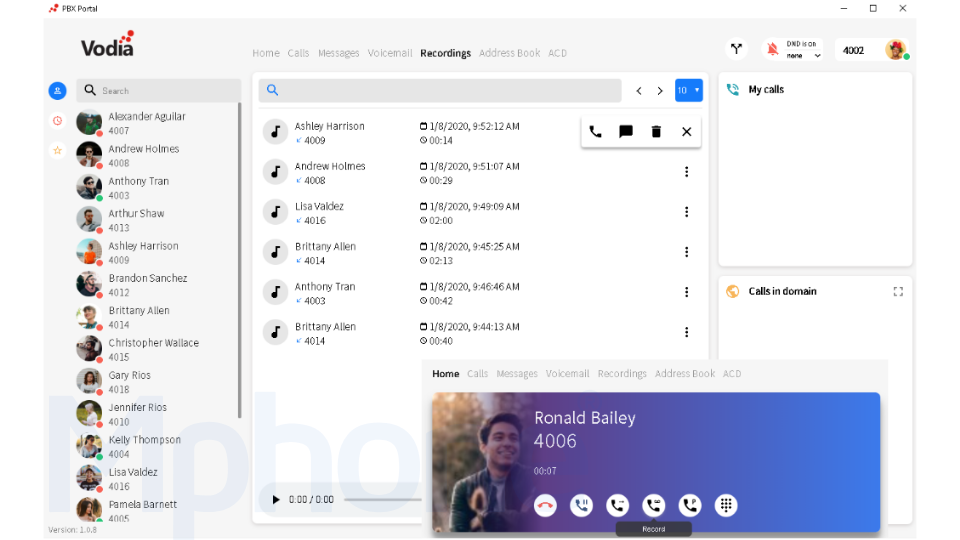Switch to Messages tab in top navigation
Screen dimensions: 960x540
pos(339,53)
